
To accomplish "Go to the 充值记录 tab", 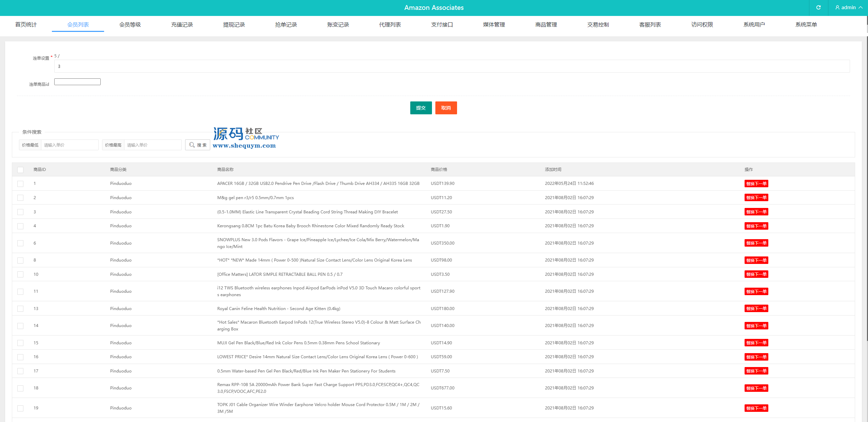I will (x=182, y=24).
